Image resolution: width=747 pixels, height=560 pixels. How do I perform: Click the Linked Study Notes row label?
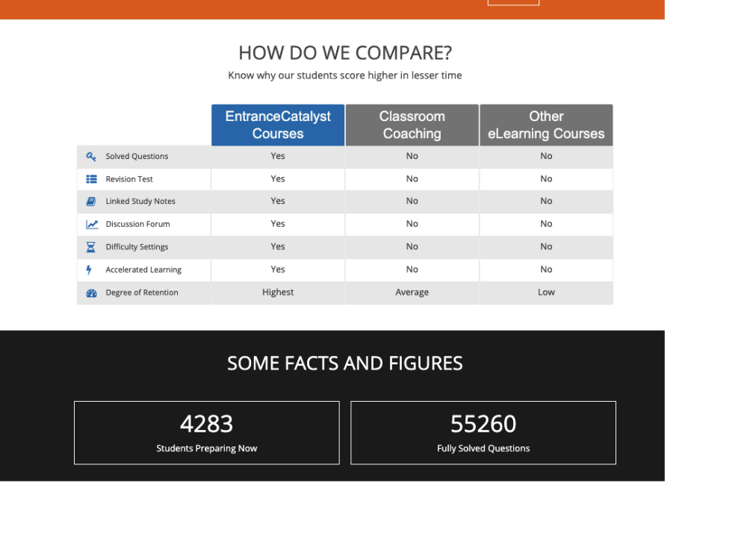point(140,202)
